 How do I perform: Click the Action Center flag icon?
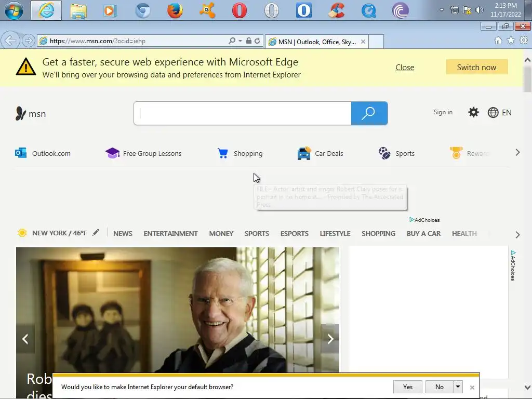tap(467, 10)
